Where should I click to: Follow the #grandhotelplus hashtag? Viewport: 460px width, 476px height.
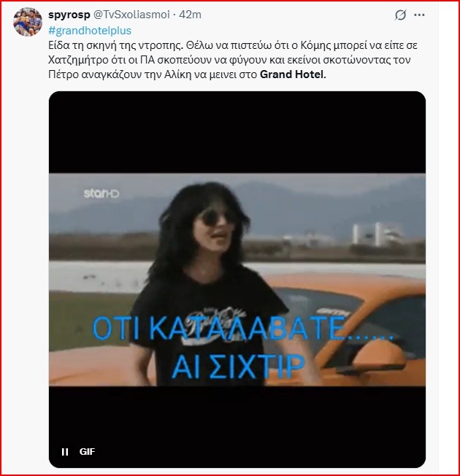(x=90, y=31)
